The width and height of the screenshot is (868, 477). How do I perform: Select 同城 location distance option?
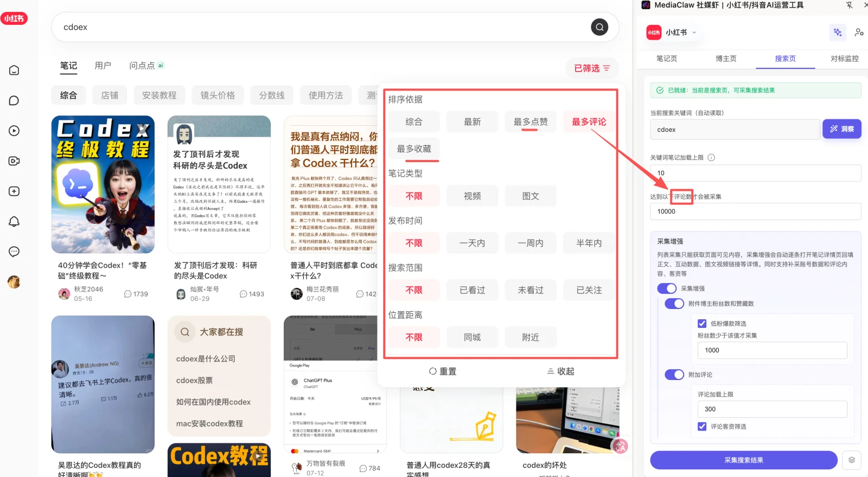tap(472, 337)
